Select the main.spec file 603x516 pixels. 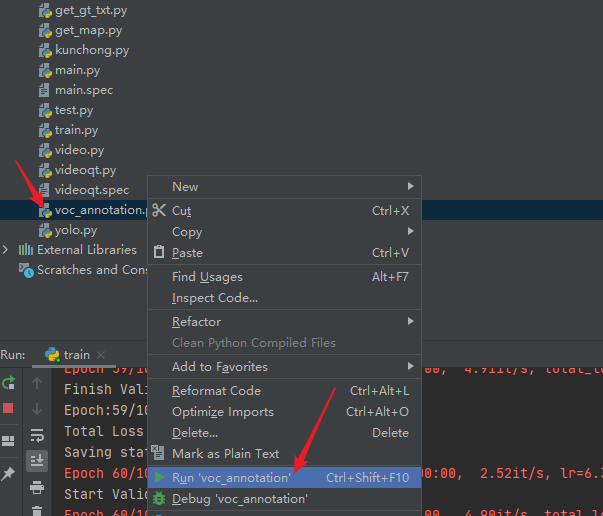point(84,90)
